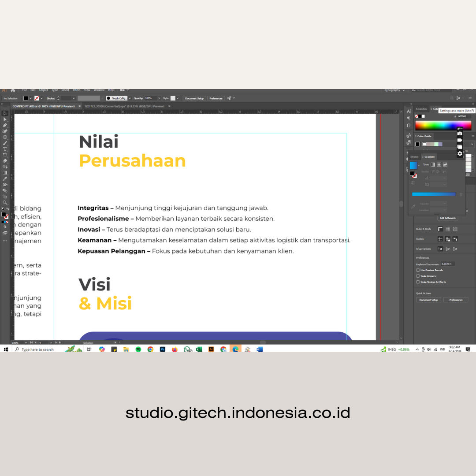
Task: Expand the Color Guide harmony rules dropdown
Action: [472, 144]
